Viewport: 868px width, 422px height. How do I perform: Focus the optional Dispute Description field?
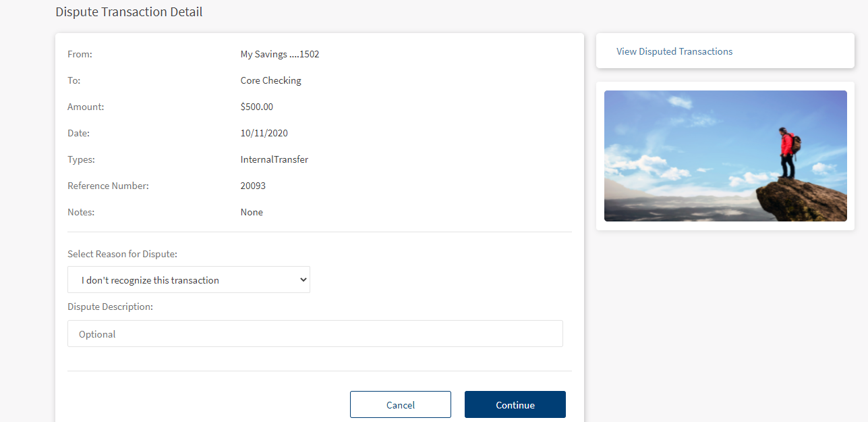tap(315, 334)
